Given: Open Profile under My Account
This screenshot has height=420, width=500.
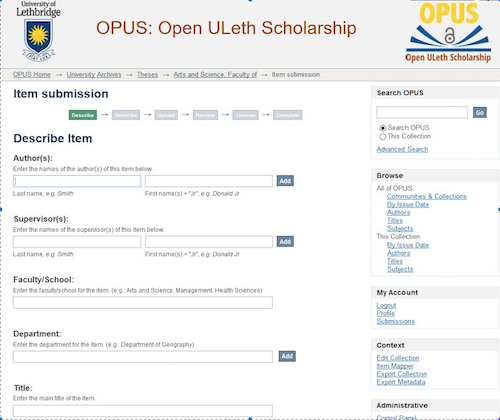Looking at the screenshot, I should [386, 313].
